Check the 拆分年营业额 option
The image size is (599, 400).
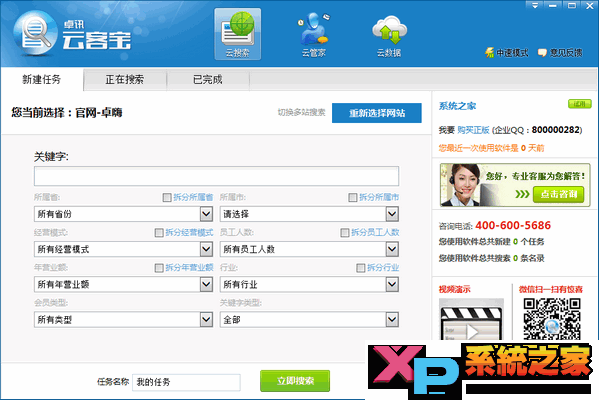click(x=159, y=268)
